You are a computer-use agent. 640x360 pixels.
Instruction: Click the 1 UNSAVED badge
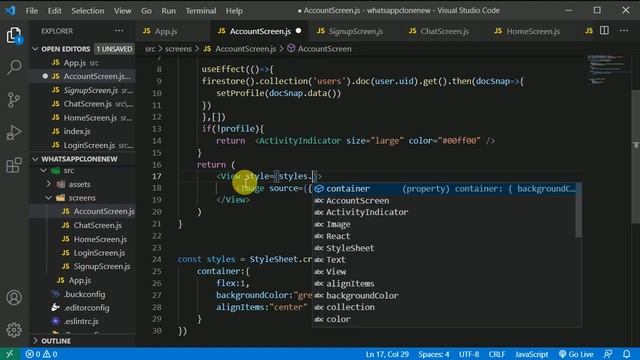click(114, 49)
